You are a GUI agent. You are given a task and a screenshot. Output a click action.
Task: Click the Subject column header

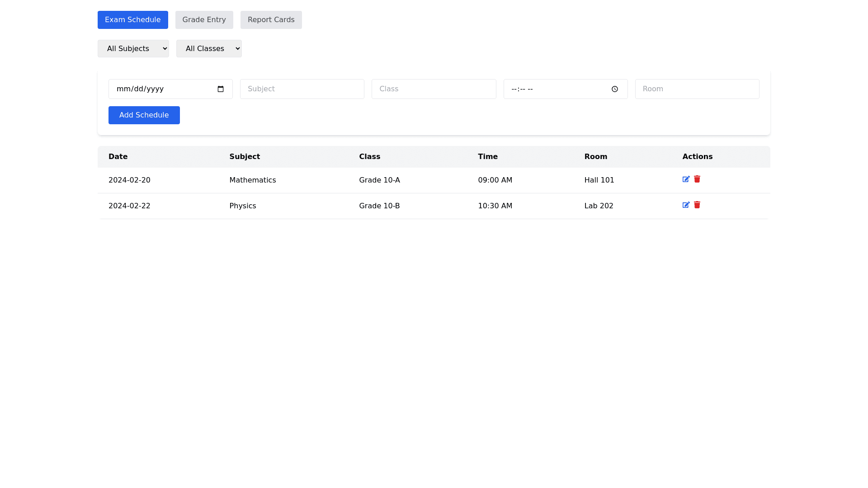(245, 157)
